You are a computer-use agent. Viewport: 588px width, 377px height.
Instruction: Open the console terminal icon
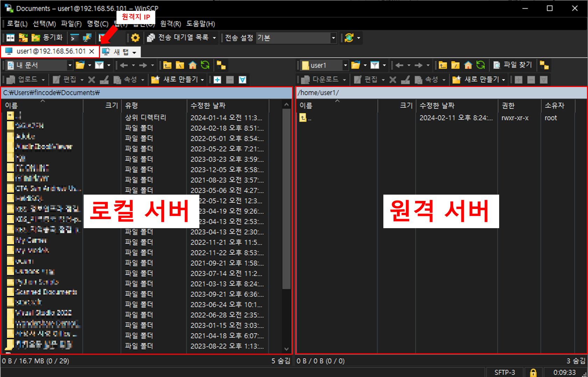(75, 38)
